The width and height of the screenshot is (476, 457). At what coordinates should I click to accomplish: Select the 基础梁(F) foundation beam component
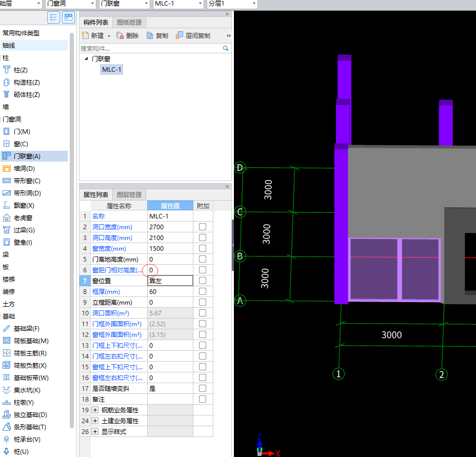[21, 329]
